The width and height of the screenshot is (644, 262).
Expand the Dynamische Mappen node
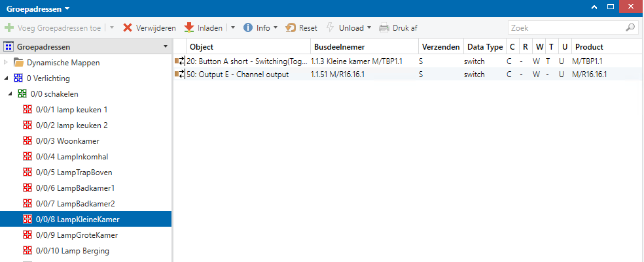point(7,63)
